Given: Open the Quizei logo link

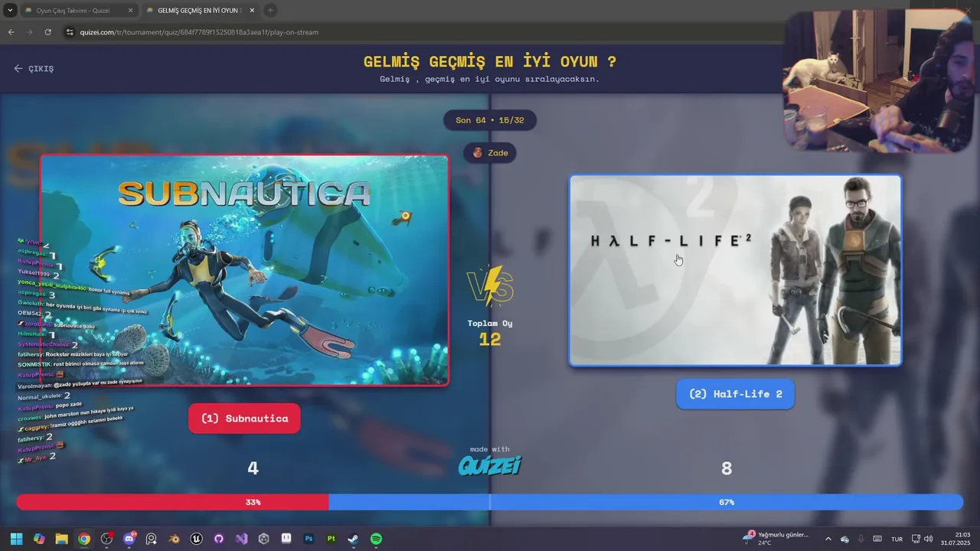Looking at the screenshot, I should 490,465.
